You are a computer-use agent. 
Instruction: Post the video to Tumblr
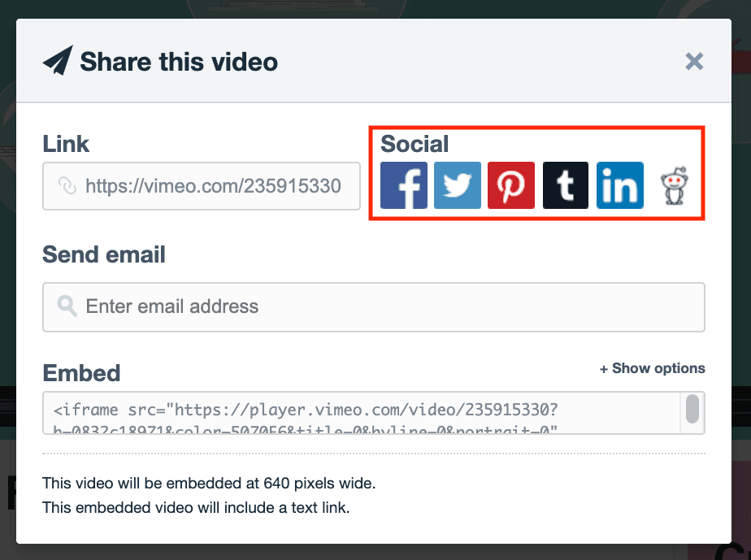(566, 185)
